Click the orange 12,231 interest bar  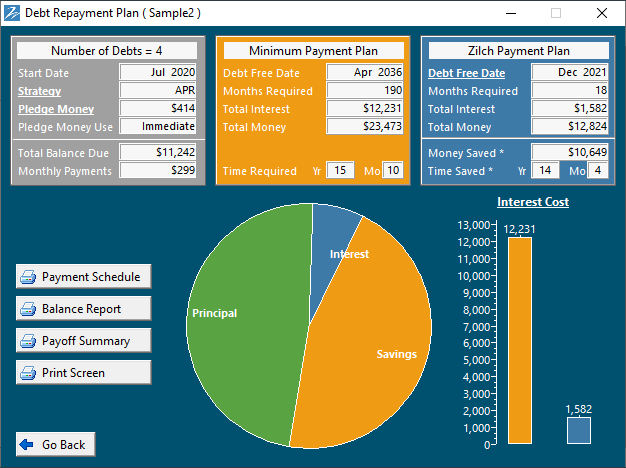[x=520, y=340]
